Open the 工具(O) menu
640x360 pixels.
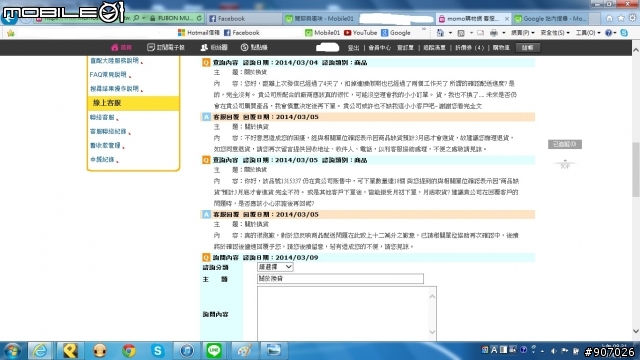click(588, 33)
